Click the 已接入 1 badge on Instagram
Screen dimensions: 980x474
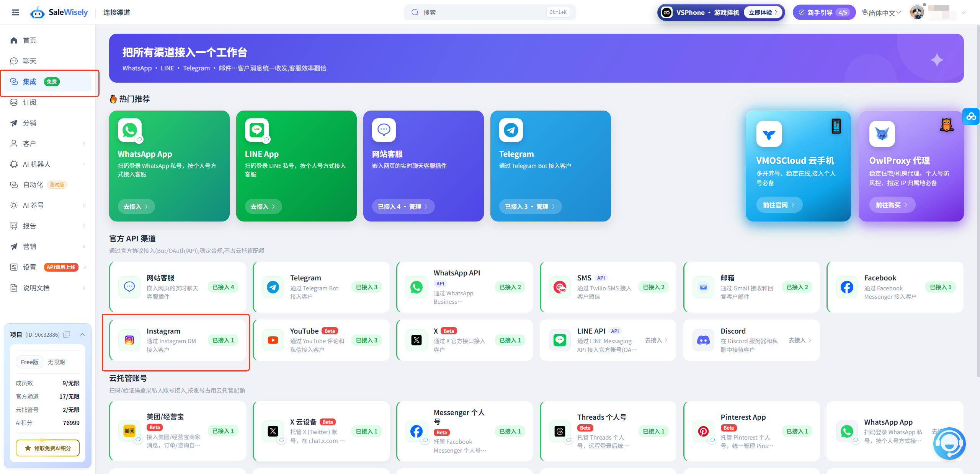[223, 340]
